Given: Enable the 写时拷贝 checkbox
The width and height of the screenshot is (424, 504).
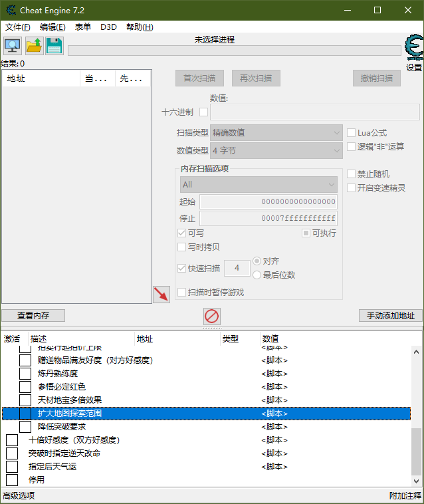Looking at the screenshot, I should (x=182, y=247).
